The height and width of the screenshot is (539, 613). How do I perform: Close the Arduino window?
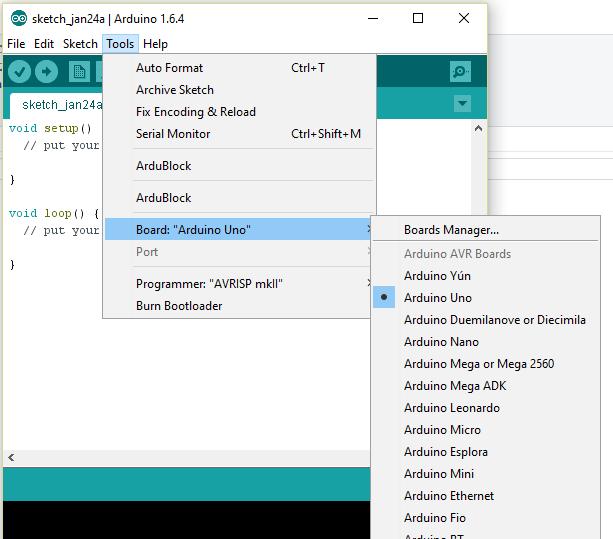[x=464, y=18]
